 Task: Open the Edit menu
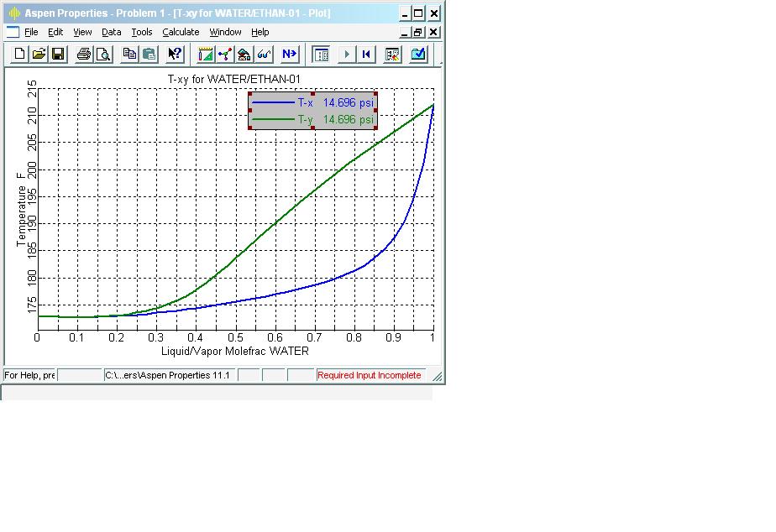point(55,32)
